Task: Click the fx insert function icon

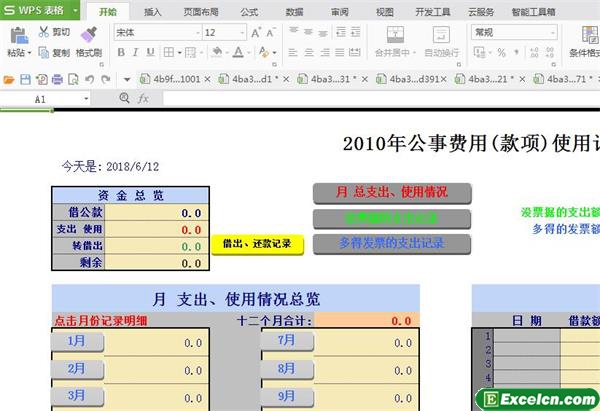Action: (143, 99)
